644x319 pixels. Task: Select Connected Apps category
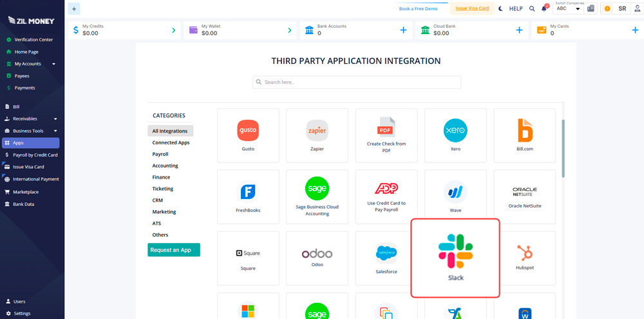(x=171, y=142)
